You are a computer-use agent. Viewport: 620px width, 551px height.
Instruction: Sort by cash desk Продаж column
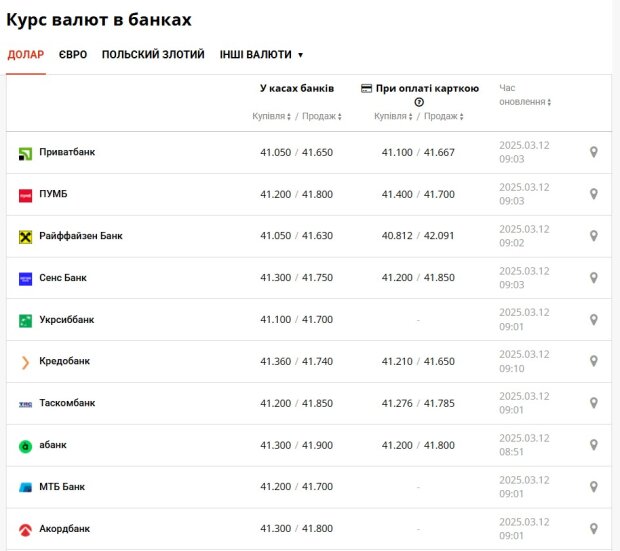point(322,116)
